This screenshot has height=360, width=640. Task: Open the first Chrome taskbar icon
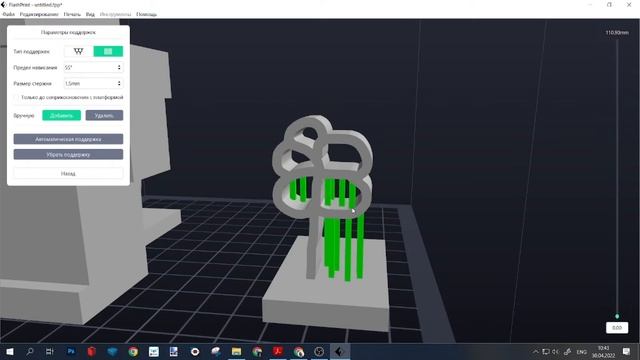click(133, 351)
